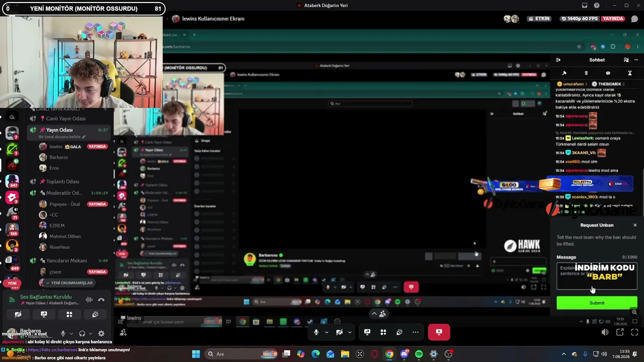Click the chat bubble icon in chat toolbar
The width and height of the screenshot is (644, 362).
point(608,73)
